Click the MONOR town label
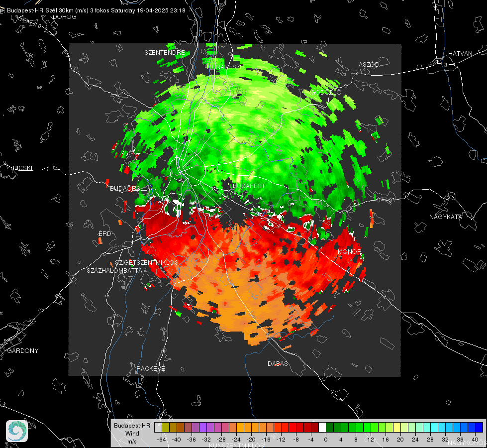This screenshot has height=448, width=487. click(x=349, y=251)
